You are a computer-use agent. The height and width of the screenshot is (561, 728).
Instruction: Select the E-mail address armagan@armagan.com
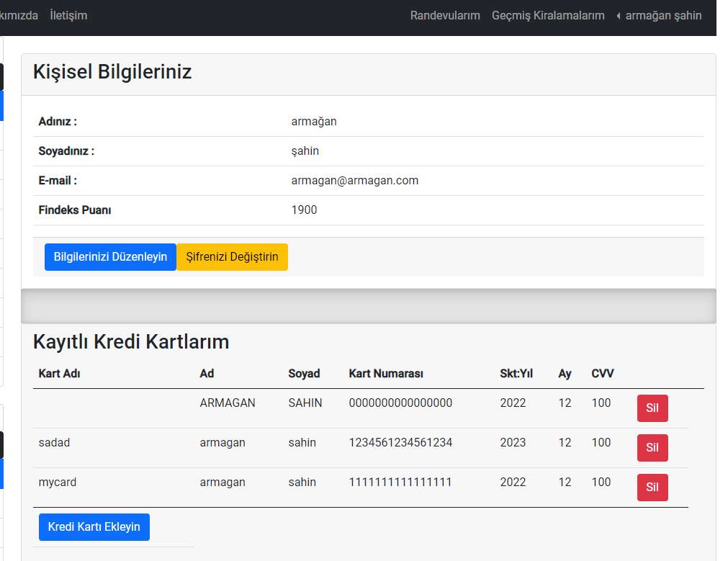(354, 180)
